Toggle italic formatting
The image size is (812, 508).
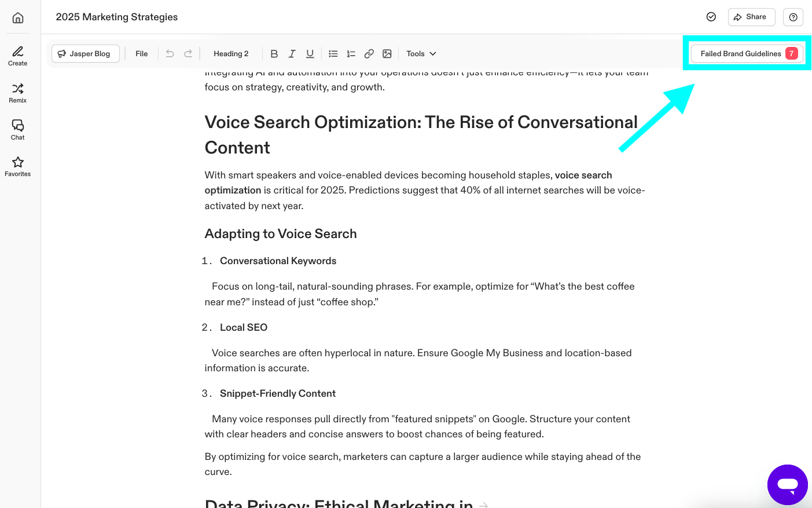[292, 53]
